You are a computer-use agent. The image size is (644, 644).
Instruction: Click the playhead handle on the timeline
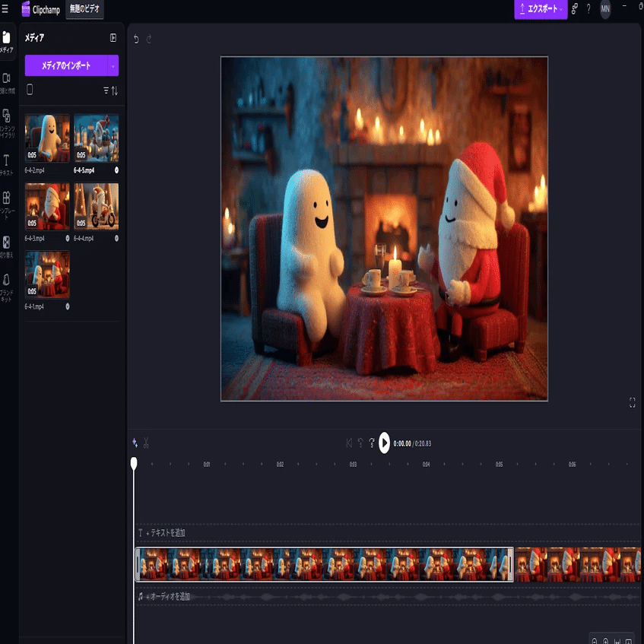click(x=134, y=463)
